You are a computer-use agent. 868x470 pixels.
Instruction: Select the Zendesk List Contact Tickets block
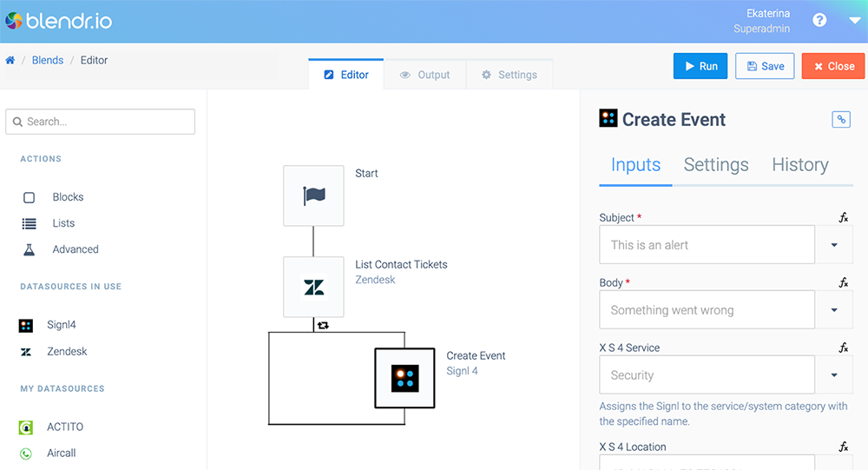click(313, 287)
